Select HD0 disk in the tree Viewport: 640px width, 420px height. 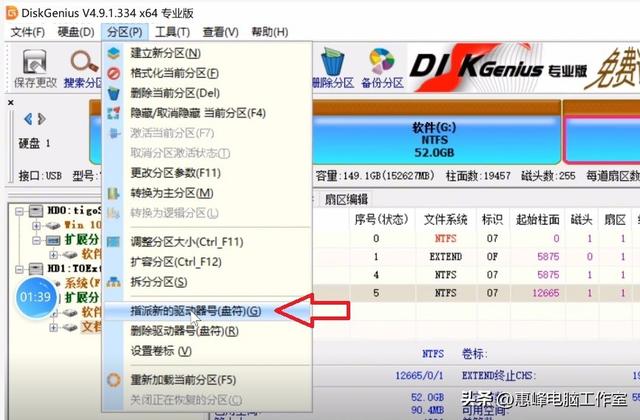click(73, 211)
